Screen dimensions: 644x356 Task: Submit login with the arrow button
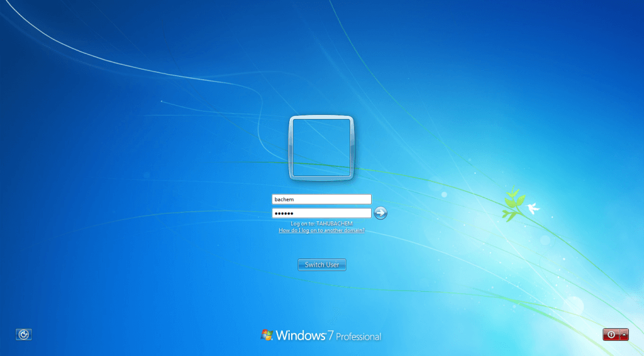(x=380, y=213)
